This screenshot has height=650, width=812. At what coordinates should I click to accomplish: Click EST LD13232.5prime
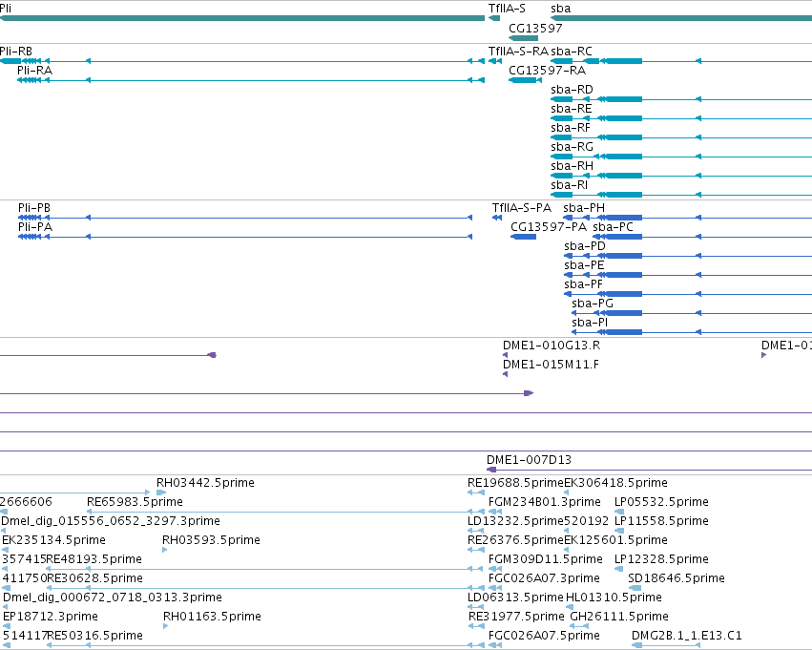[515, 521]
